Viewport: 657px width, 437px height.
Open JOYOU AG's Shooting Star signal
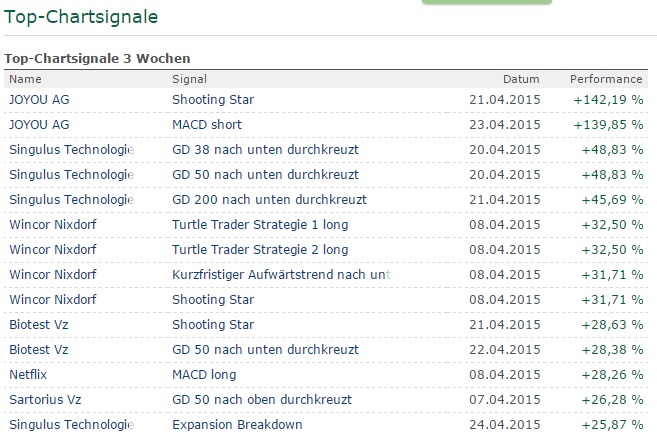(213, 100)
